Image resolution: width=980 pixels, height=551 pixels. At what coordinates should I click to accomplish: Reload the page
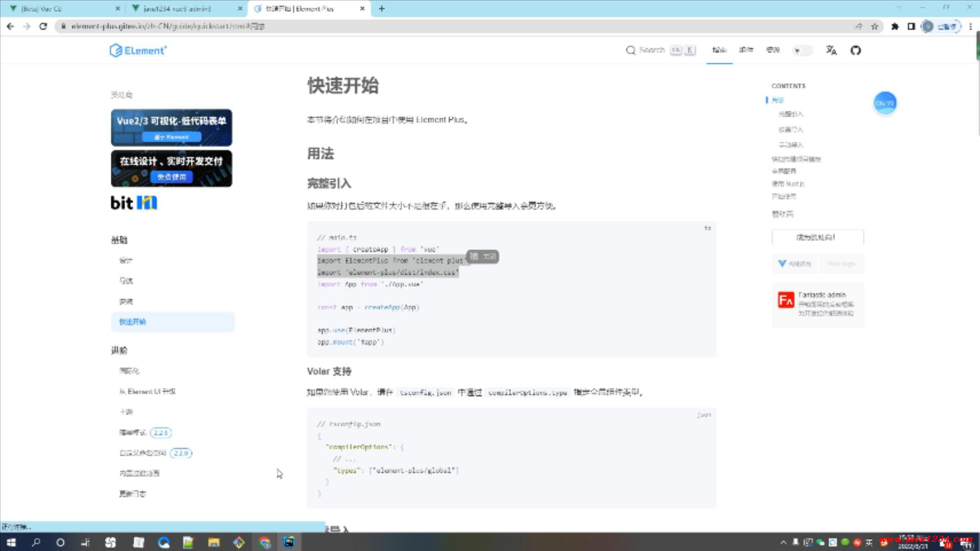point(43,26)
